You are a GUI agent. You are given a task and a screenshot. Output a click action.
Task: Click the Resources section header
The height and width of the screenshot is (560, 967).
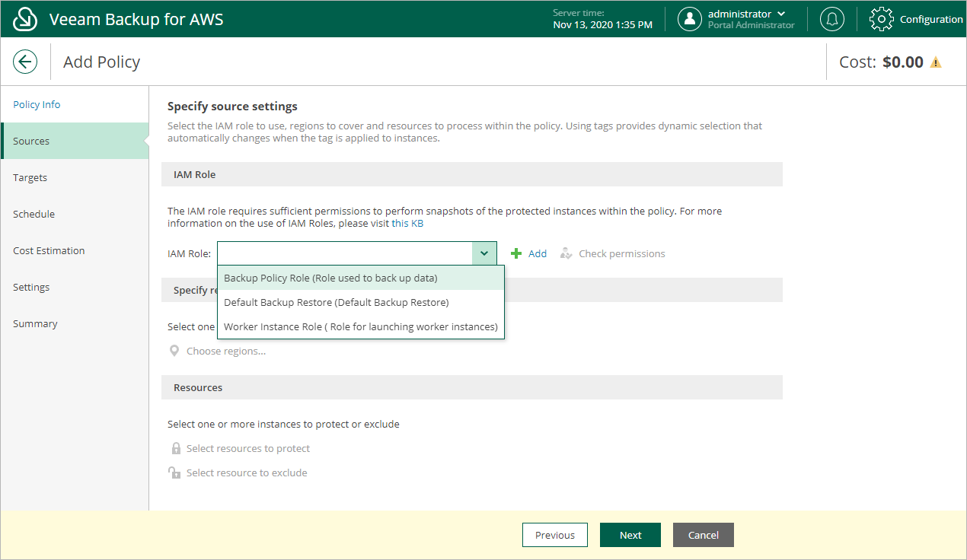tap(472, 387)
